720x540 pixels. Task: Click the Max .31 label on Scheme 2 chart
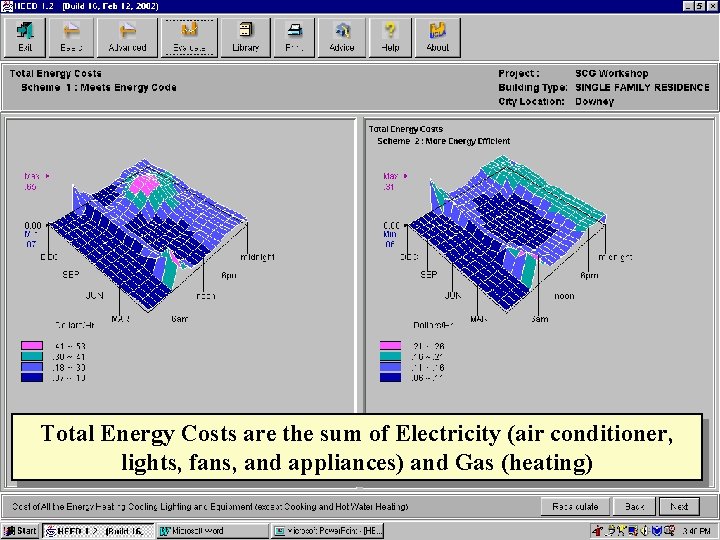pyautogui.click(x=395, y=181)
